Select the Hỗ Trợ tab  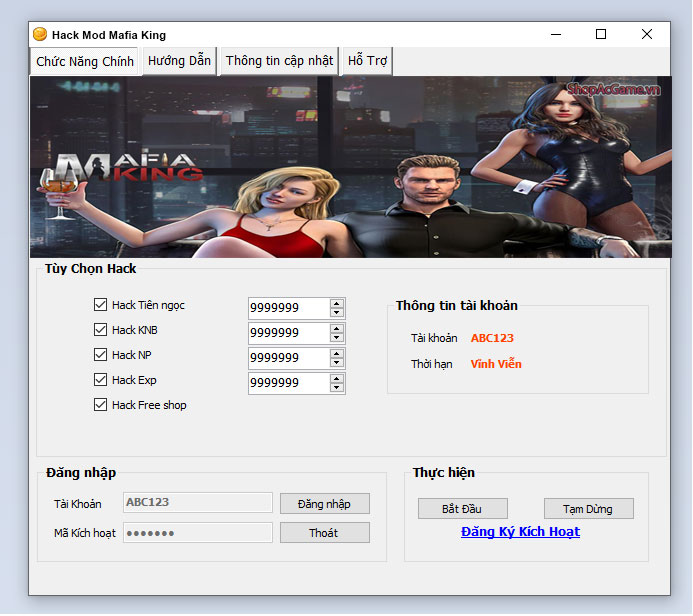click(x=367, y=61)
